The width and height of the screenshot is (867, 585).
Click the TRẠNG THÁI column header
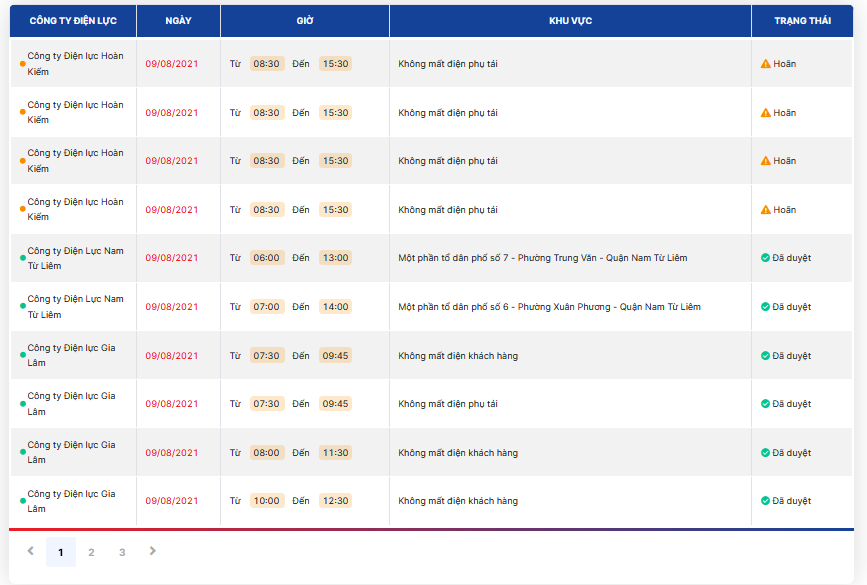coord(802,21)
